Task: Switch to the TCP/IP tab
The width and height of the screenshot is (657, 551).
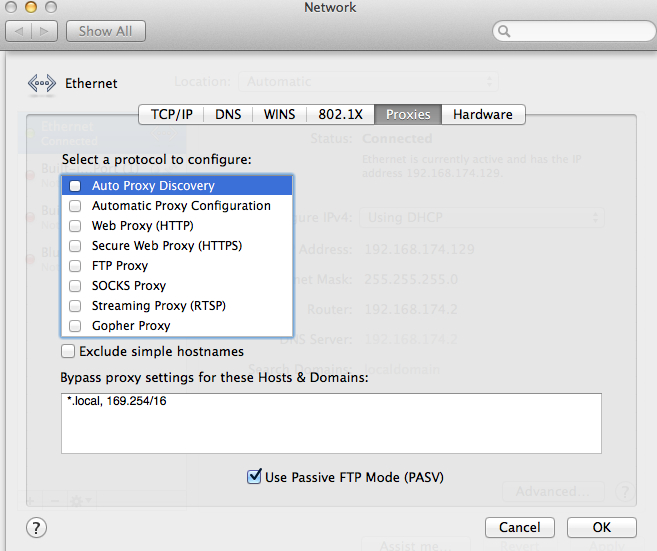Action: coord(171,115)
